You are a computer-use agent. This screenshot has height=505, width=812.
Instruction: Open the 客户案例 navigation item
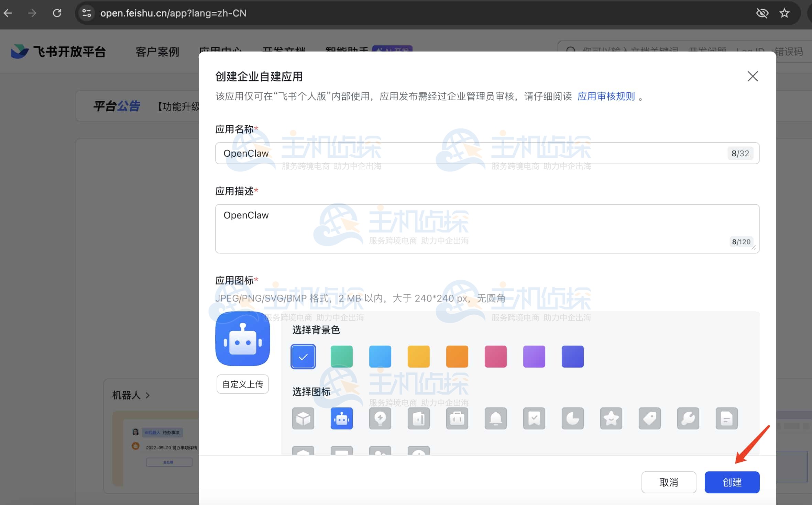157,52
